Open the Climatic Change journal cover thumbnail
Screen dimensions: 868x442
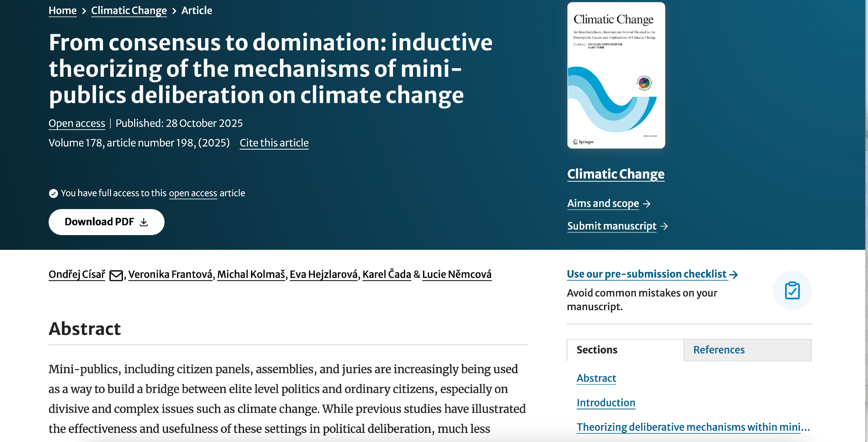coord(616,75)
